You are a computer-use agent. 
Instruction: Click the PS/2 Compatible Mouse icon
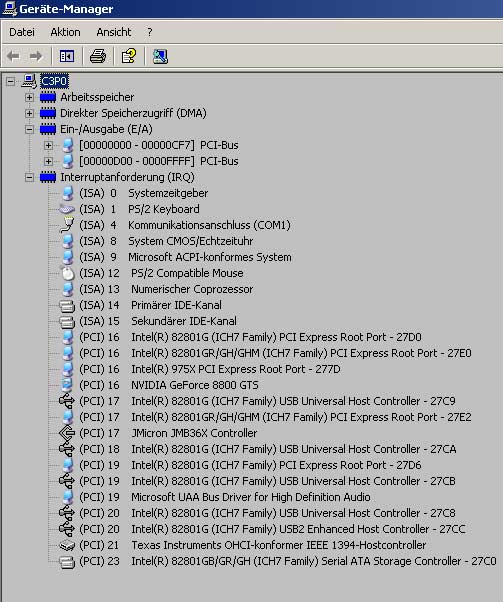click(x=67, y=273)
